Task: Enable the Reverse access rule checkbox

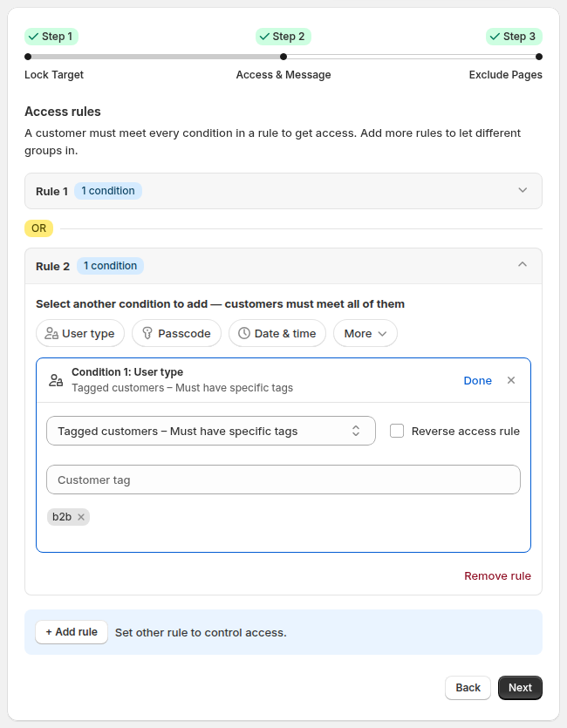Action: (397, 431)
